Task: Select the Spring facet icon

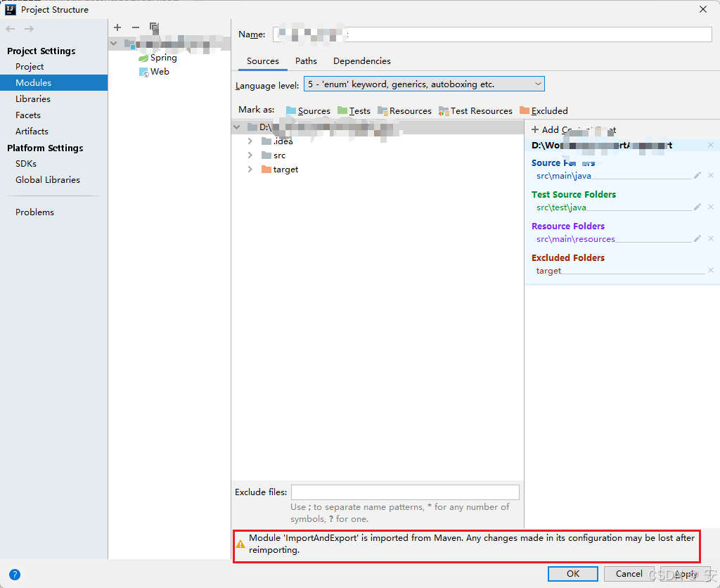Action: pos(143,57)
